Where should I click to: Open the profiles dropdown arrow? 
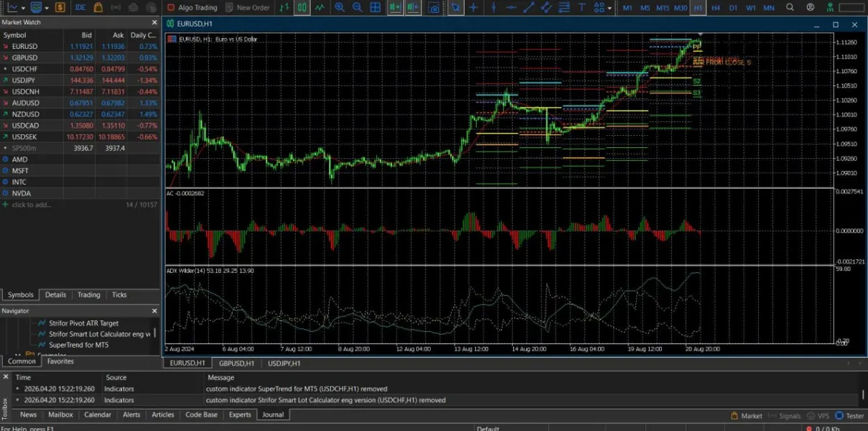[x=47, y=8]
